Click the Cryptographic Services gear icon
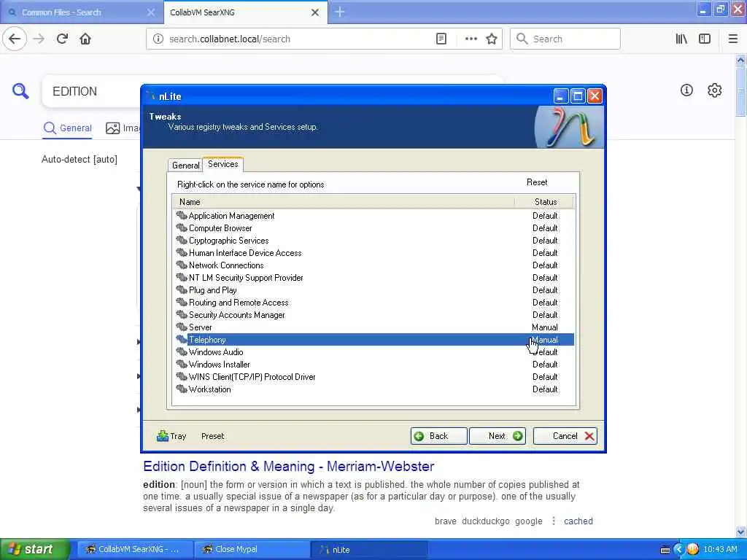 pyautogui.click(x=182, y=240)
